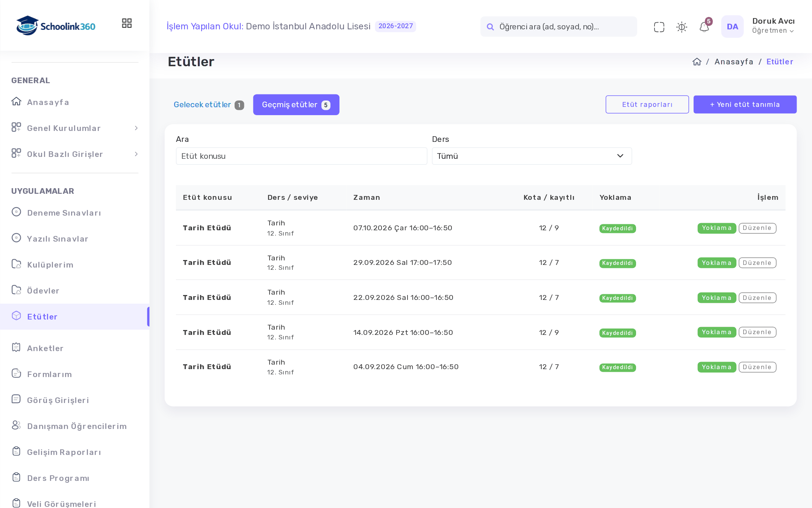The image size is (812, 508).
Task: Click the 2026-2027 school year badge
Action: [395, 26]
